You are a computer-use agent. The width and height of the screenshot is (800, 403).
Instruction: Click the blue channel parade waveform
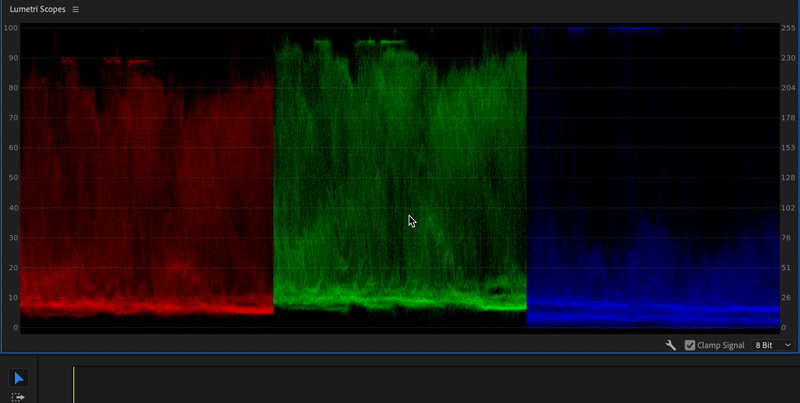(653, 179)
